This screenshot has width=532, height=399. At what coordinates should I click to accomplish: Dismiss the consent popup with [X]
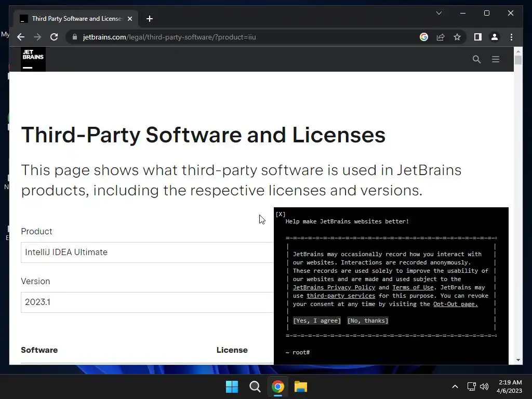(280, 214)
